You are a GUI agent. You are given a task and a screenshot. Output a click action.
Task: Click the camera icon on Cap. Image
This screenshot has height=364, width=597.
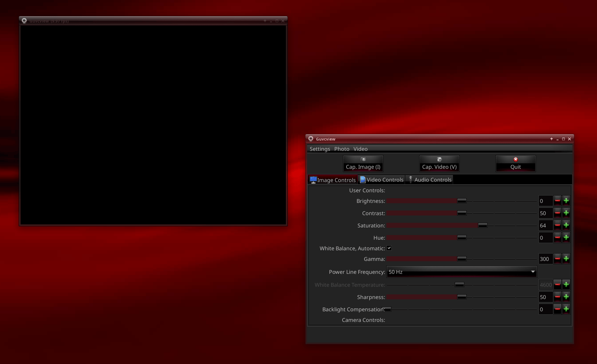(x=363, y=159)
